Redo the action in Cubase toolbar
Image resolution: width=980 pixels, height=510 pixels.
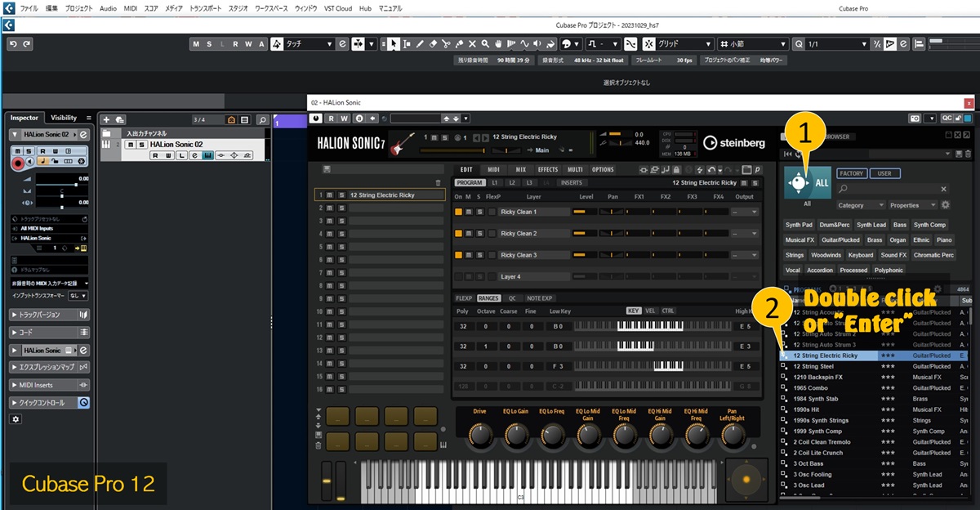coord(27,44)
